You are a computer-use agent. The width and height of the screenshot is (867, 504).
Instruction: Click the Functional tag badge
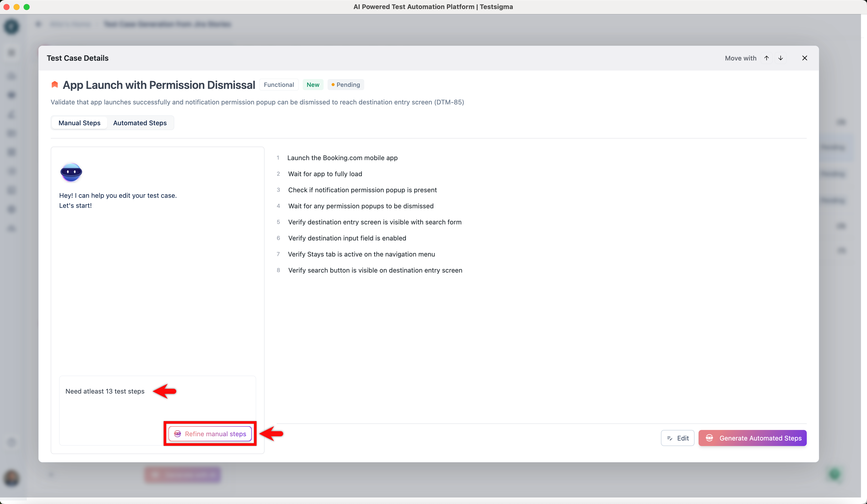279,85
